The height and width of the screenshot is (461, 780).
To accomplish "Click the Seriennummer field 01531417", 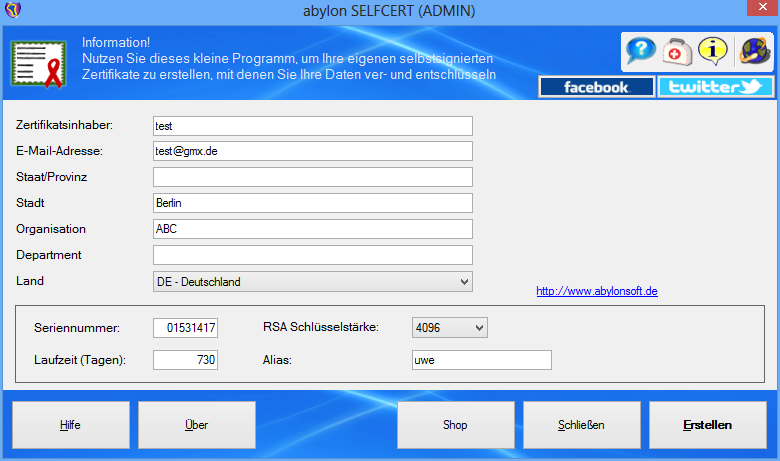I will (x=186, y=328).
